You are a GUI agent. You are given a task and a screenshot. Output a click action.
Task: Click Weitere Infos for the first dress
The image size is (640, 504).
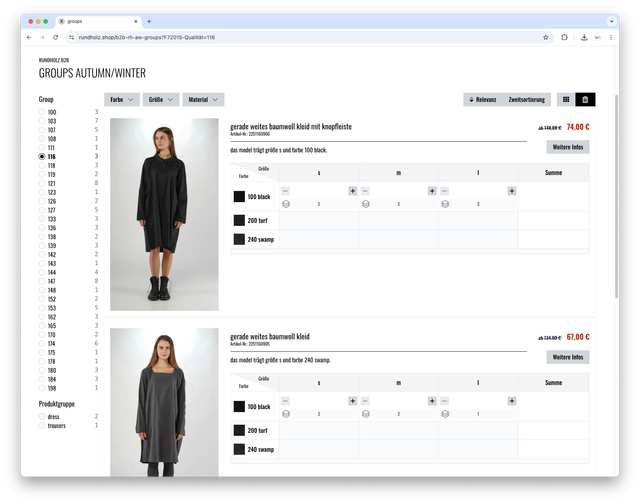coord(568,147)
